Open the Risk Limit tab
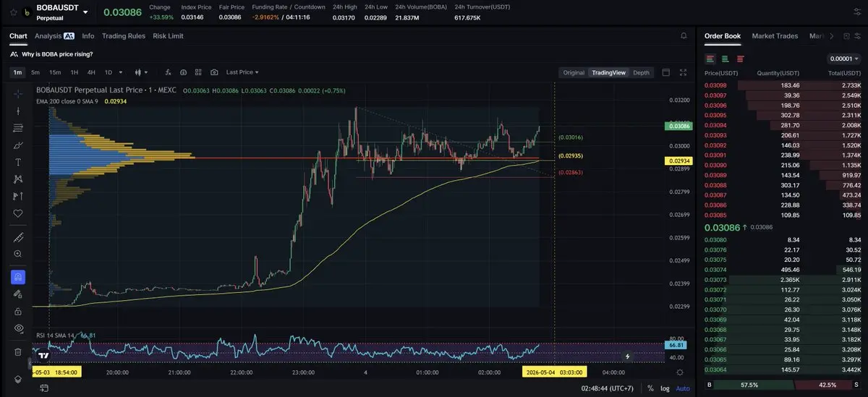 168,35
